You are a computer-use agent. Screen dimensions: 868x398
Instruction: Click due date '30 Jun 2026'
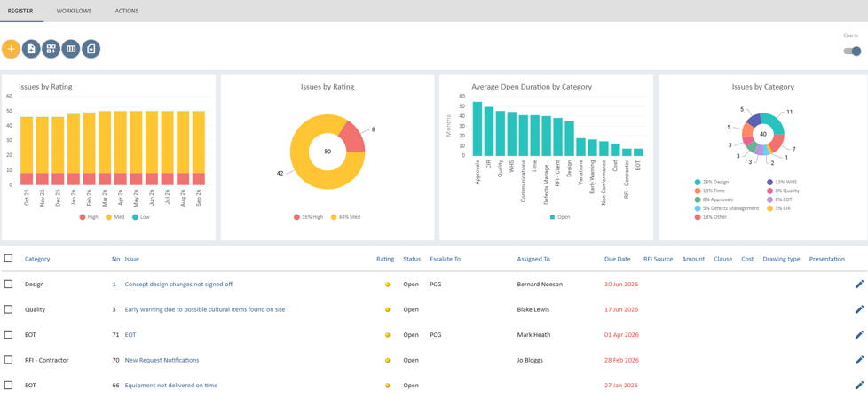pos(621,285)
